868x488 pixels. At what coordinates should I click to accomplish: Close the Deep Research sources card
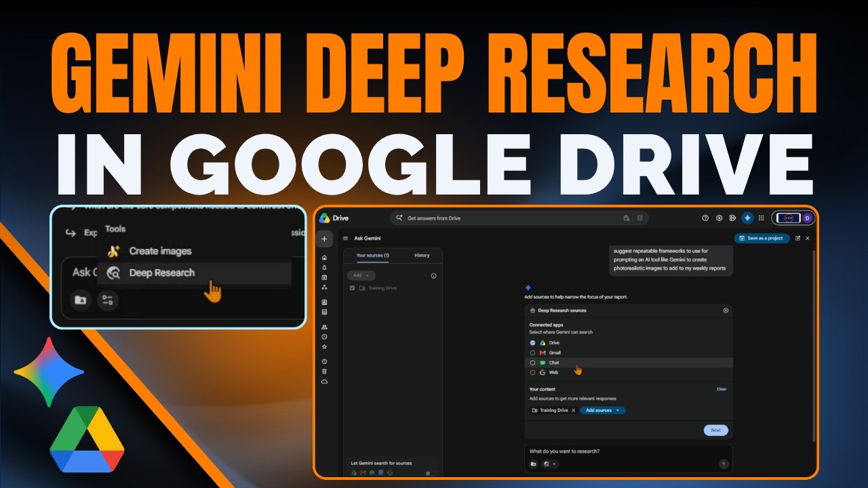[726, 310]
